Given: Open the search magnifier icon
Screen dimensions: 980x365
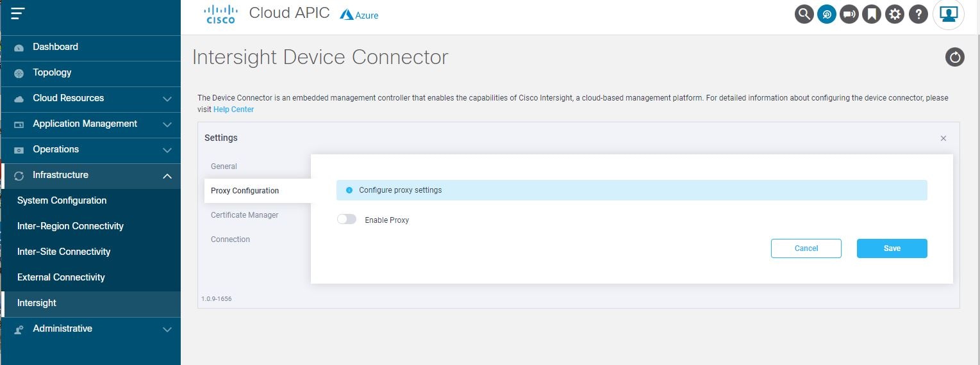Looking at the screenshot, I should pyautogui.click(x=804, y=14).
